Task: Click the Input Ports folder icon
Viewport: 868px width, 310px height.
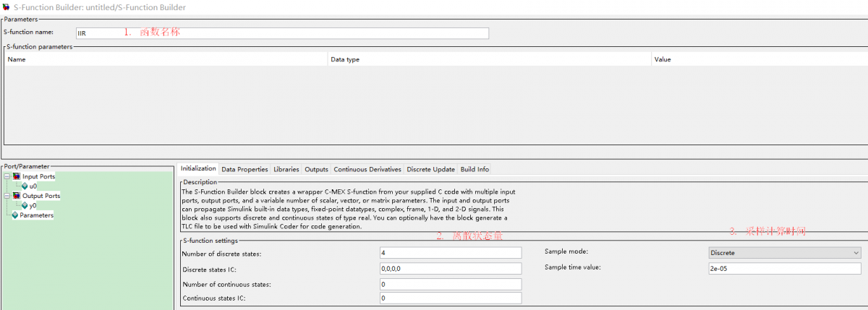Action: [x=17, y=176]
